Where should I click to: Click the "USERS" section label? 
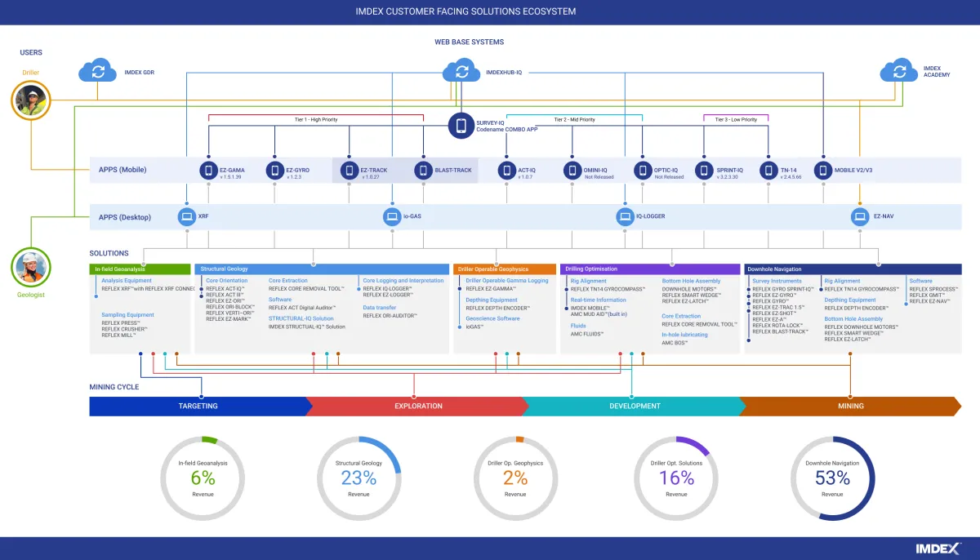[31, 53]
